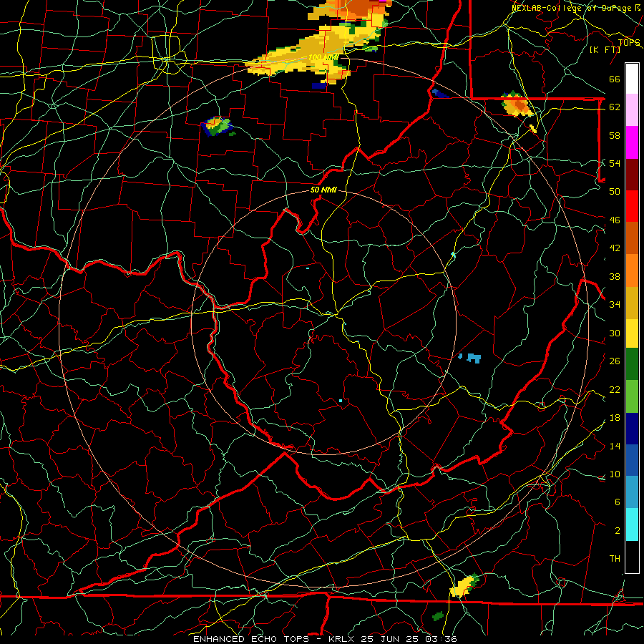Click the '18' legend label

tap(615, 418)
